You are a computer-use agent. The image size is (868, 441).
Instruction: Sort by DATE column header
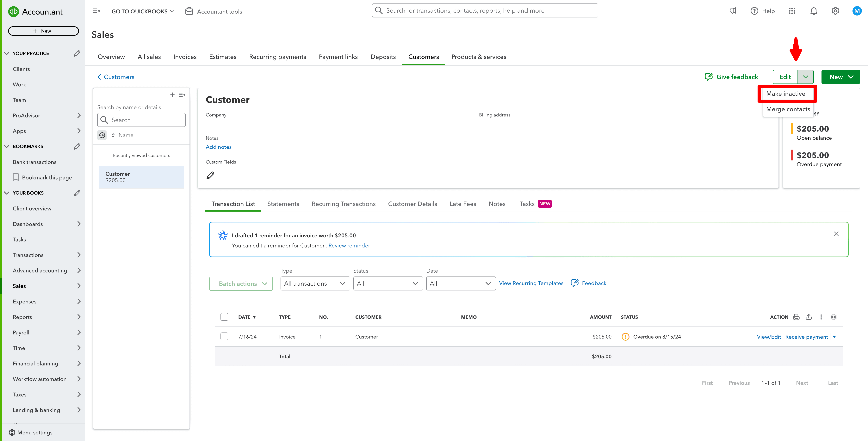point(247,317)
